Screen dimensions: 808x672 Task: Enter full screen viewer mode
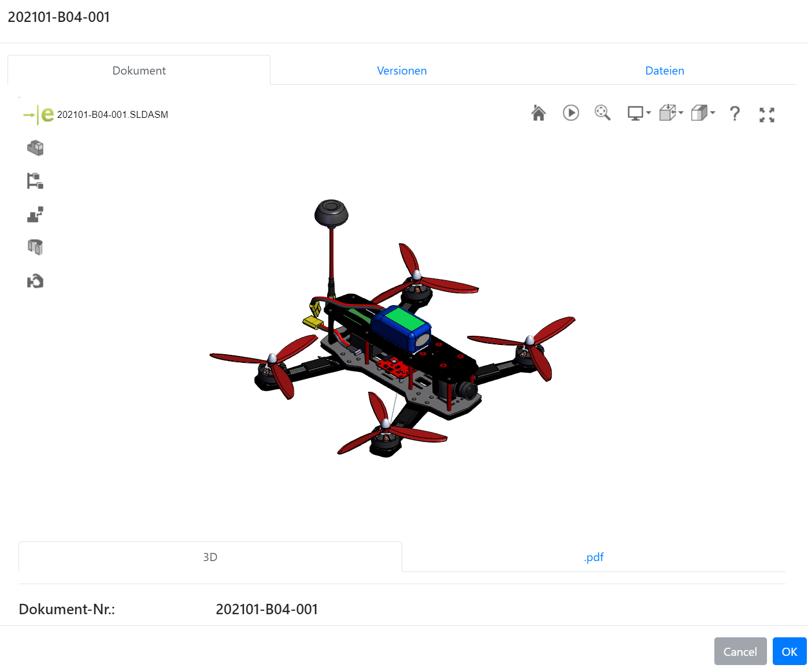pos(766,115)
